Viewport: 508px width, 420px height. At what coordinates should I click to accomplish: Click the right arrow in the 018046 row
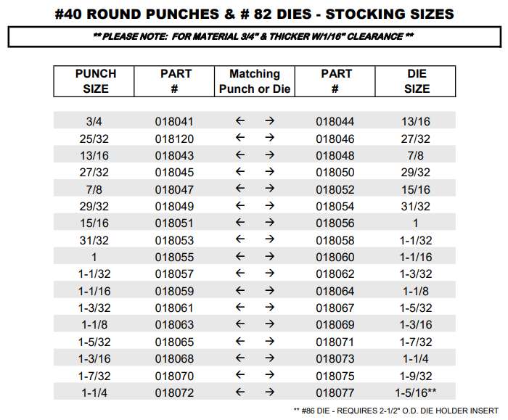click(269, 138)
